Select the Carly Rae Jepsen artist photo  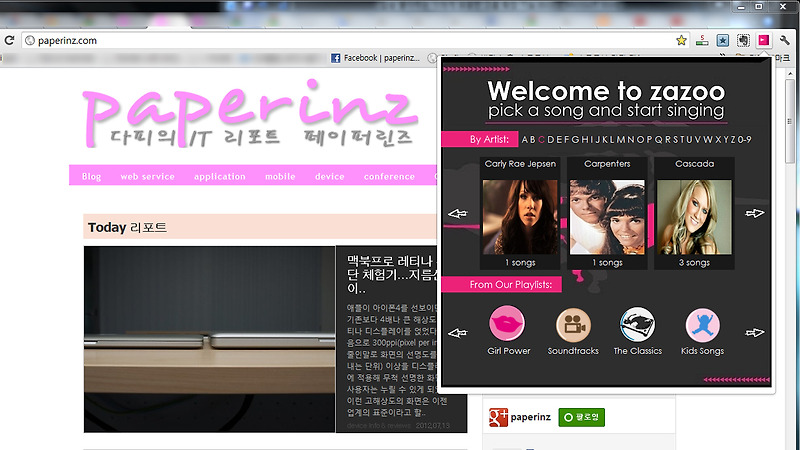pos(520,217)
